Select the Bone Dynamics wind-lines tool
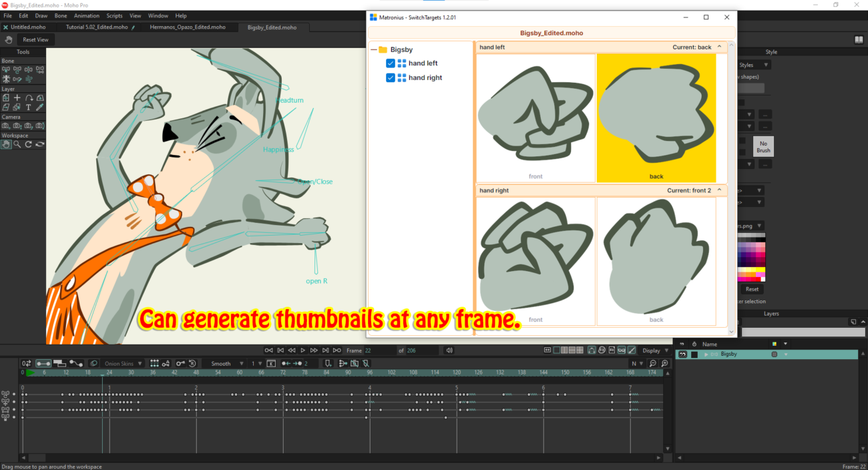Screen dimensions: 868x470 click(29, 79)
